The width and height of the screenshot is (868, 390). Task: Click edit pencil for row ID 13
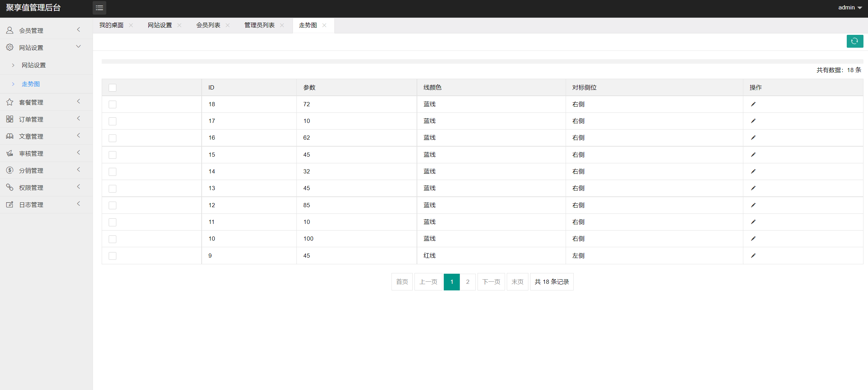[x=753, y=188]
